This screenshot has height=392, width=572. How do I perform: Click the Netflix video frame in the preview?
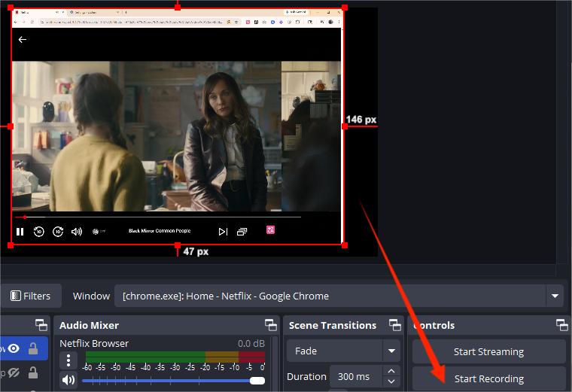point(176,136)
